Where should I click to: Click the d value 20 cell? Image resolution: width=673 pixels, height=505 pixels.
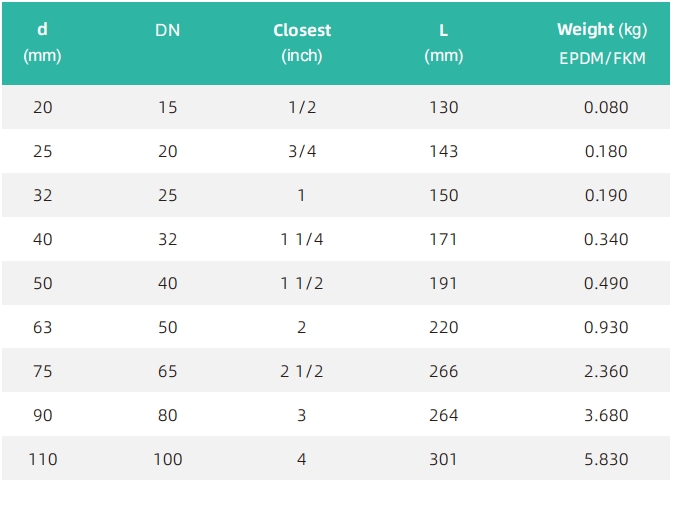[x=42, y=107]
